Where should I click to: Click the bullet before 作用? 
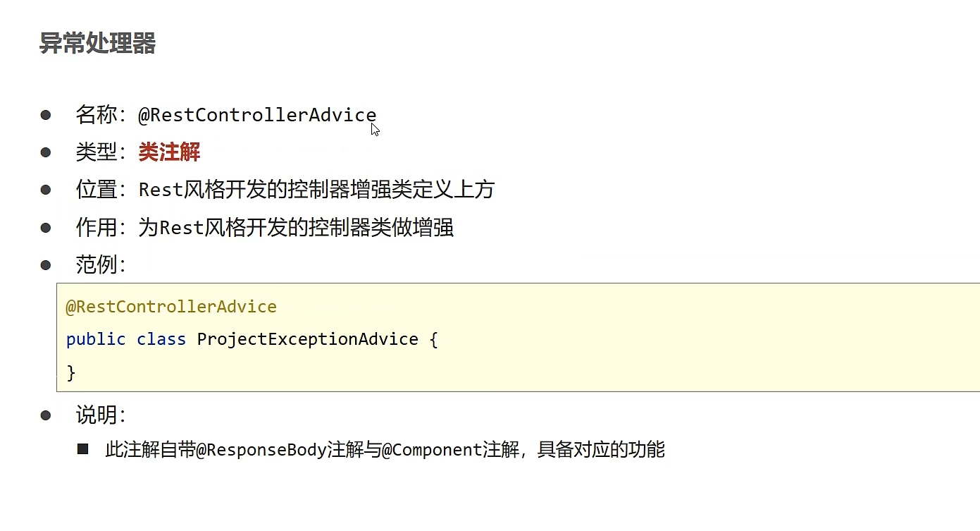tap(46, 228)
